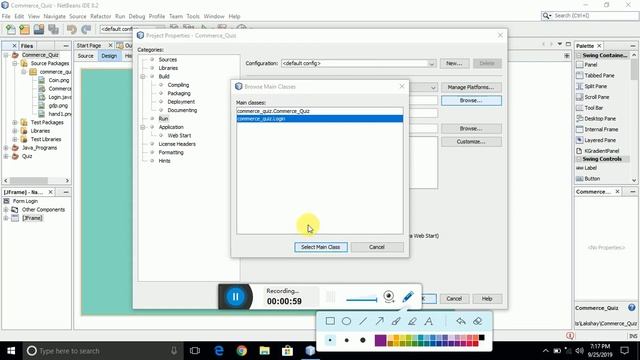Choose the medium pen size dot

(x=347, y=340)
